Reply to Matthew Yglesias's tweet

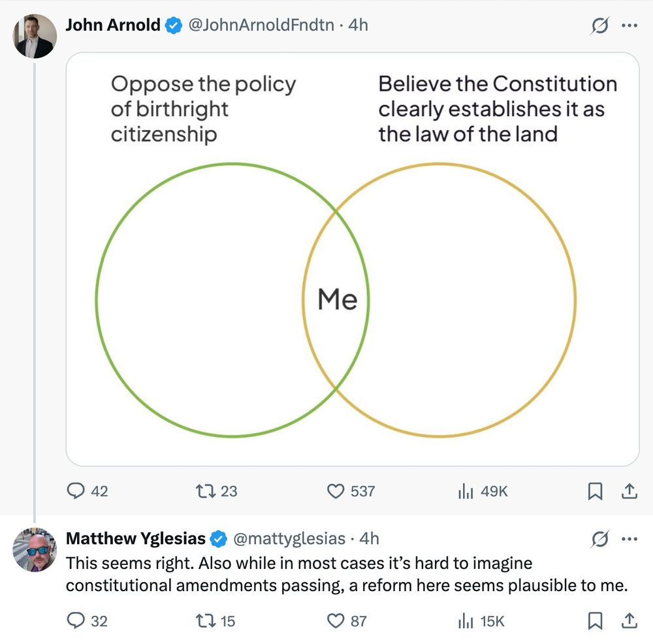pos(77,620)
